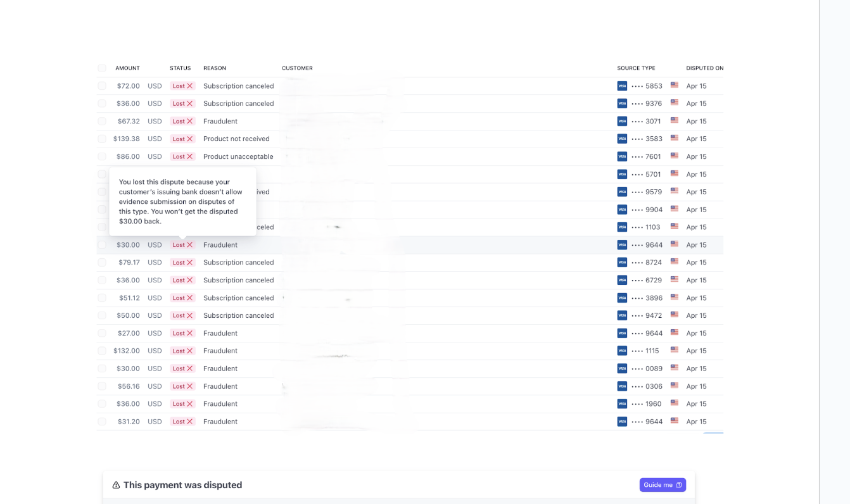Viewport: 850px width, 504px height.
Task: Click the US flag beside card 3071
Action: click(675, 121)
